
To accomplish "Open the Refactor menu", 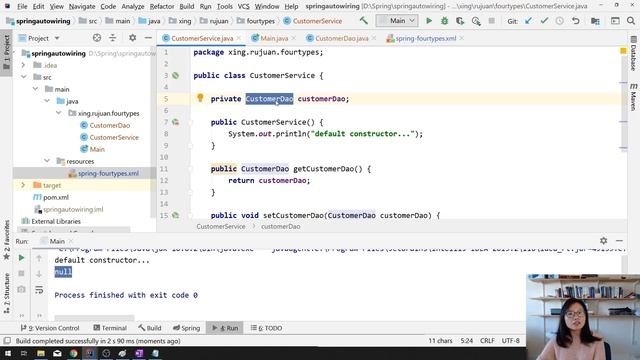I will pos(162,7).
